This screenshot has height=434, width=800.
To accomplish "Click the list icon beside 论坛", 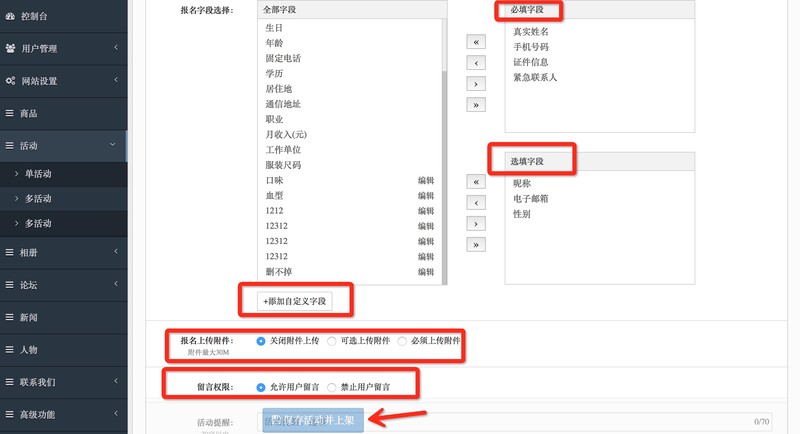I will point(10,285).
